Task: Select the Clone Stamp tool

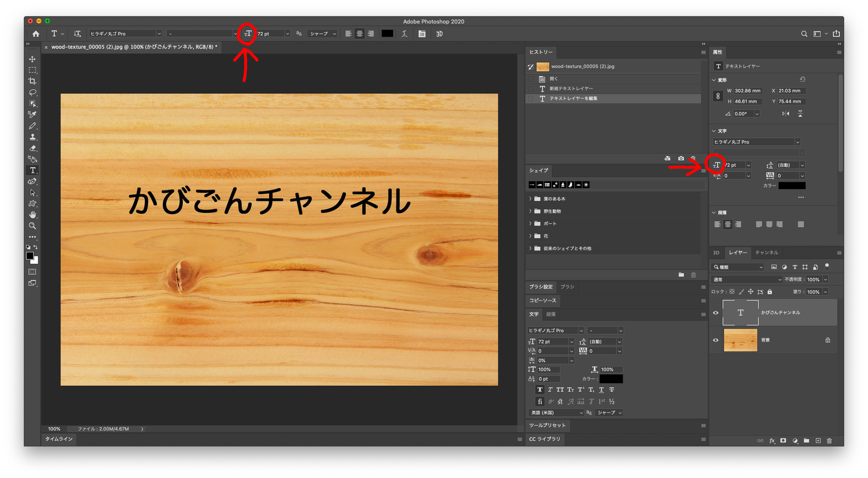Action: click(32, 137)
